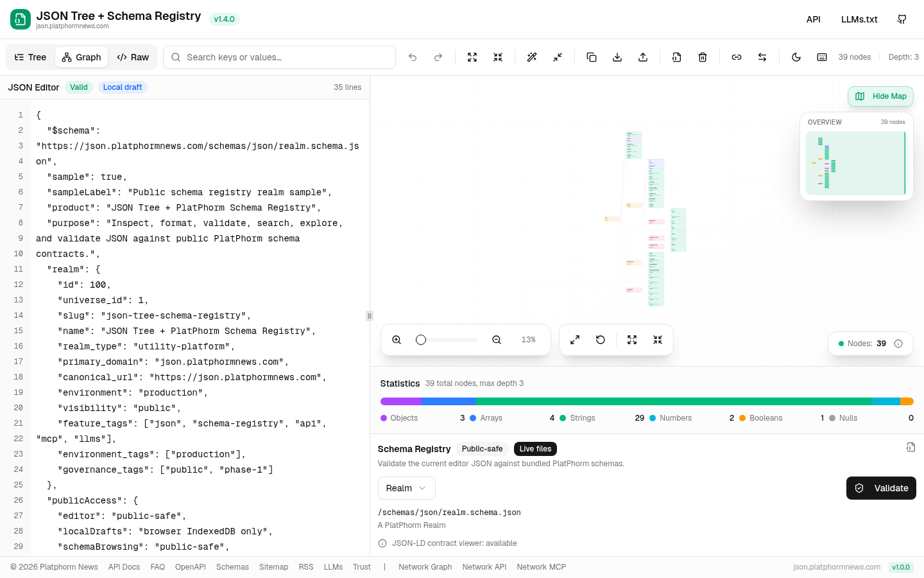The height and width of the screenshot is (578, 924).
Task: Switch to the Tree view tab
Action: 30,57
